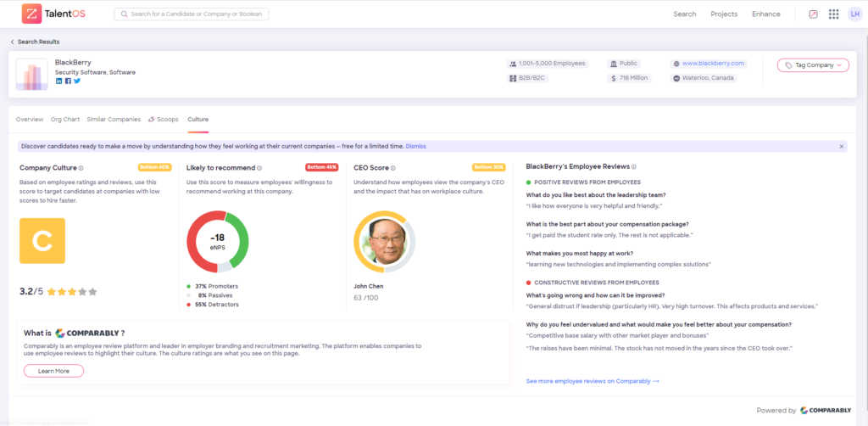Click the 718 Million revenue chip

tap(629, 78)
